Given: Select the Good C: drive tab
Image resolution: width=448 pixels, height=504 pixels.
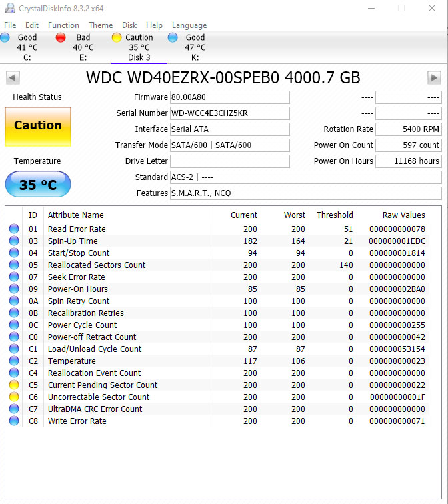Looking at the screenshot, I should [x=27, y=47].
